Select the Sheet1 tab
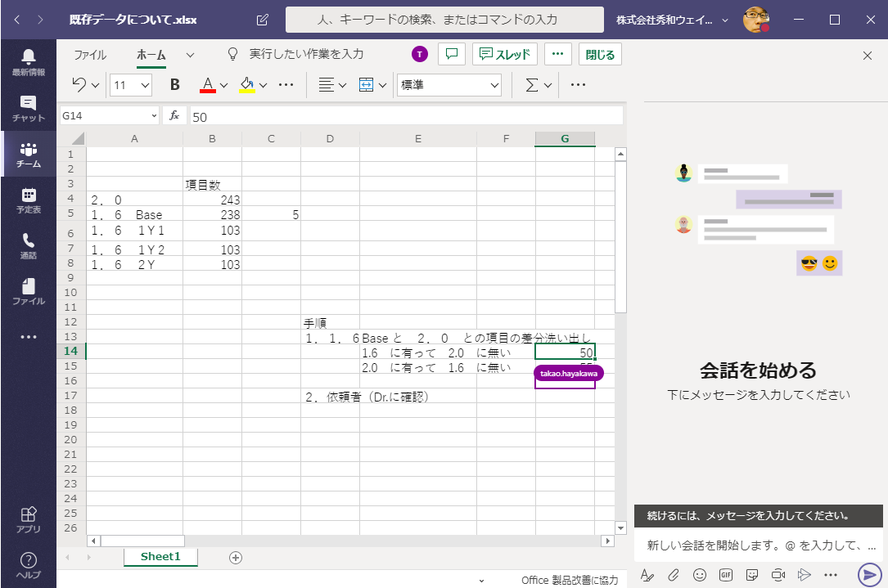The height and width of the screenshot is (588, 888). [x=160, y=556]
